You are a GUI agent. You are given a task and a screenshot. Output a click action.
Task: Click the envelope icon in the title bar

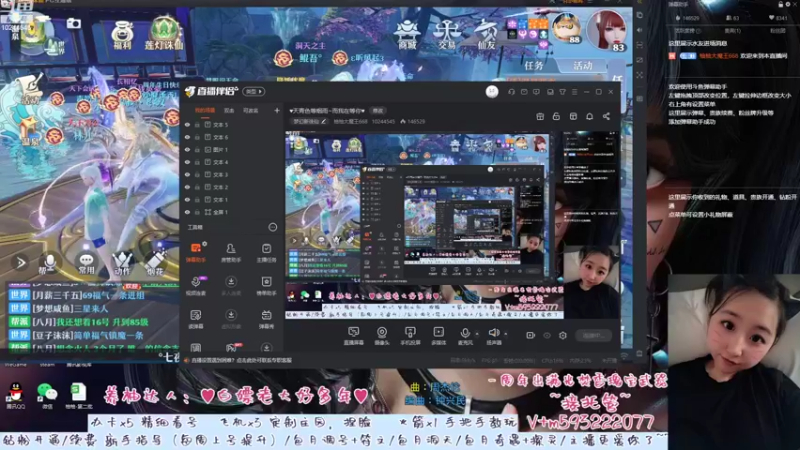point(524,92)
